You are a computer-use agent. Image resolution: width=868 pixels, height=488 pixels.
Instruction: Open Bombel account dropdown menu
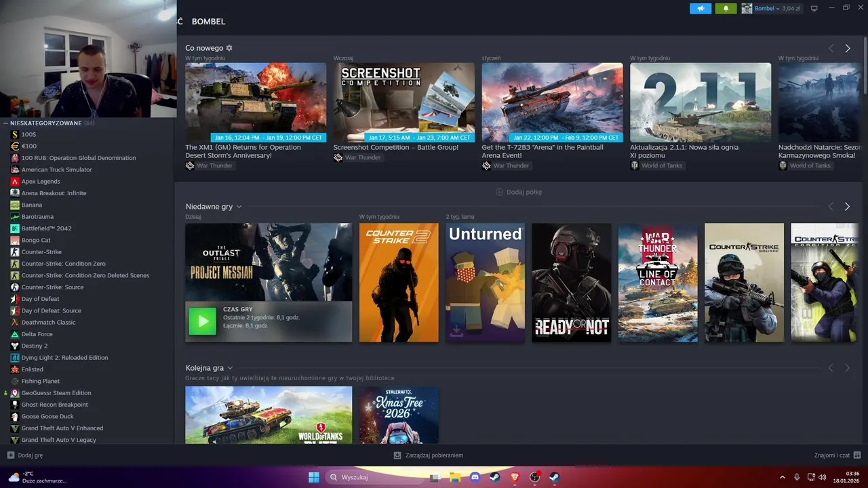click(766, 8)
